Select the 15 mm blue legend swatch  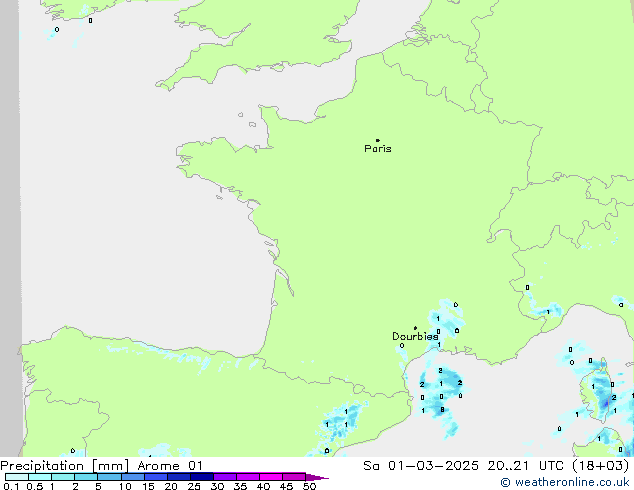pos(156,477)
